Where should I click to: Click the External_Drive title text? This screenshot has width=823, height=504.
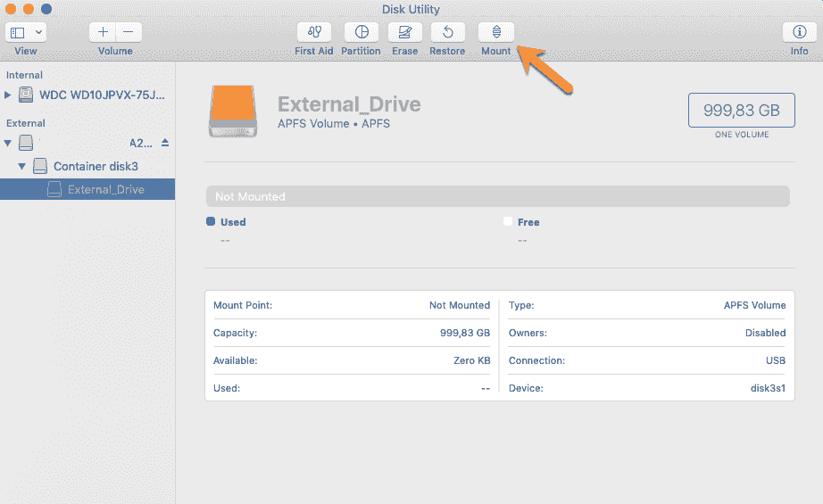(349, 104)
